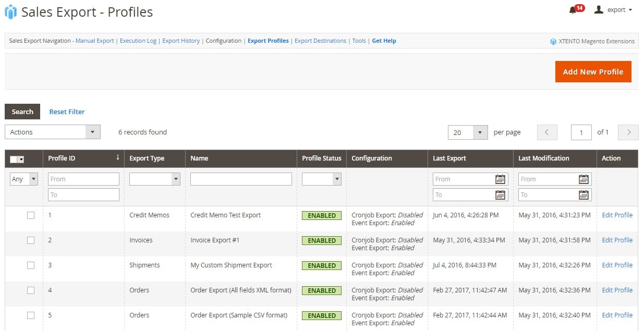Click the Reset Filter link
This screenshot has width=644, height=331.
(x=67, y=112)
